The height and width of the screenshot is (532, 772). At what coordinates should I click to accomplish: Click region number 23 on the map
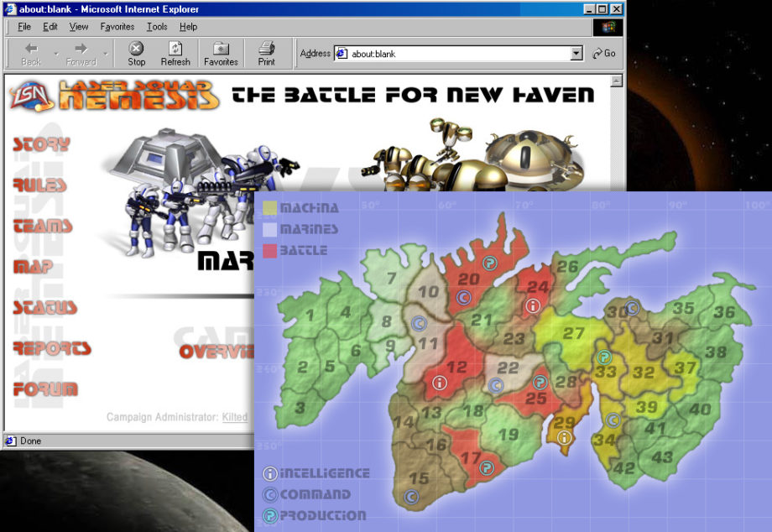(514, 339)
